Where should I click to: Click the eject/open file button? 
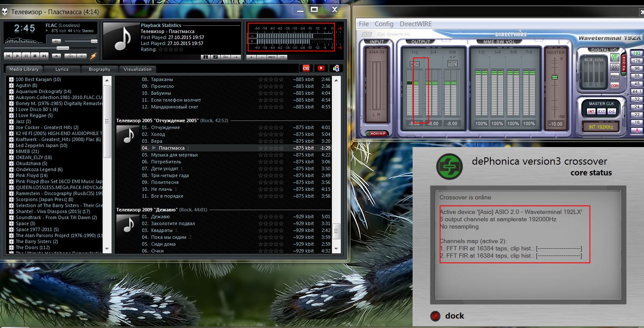57,56
